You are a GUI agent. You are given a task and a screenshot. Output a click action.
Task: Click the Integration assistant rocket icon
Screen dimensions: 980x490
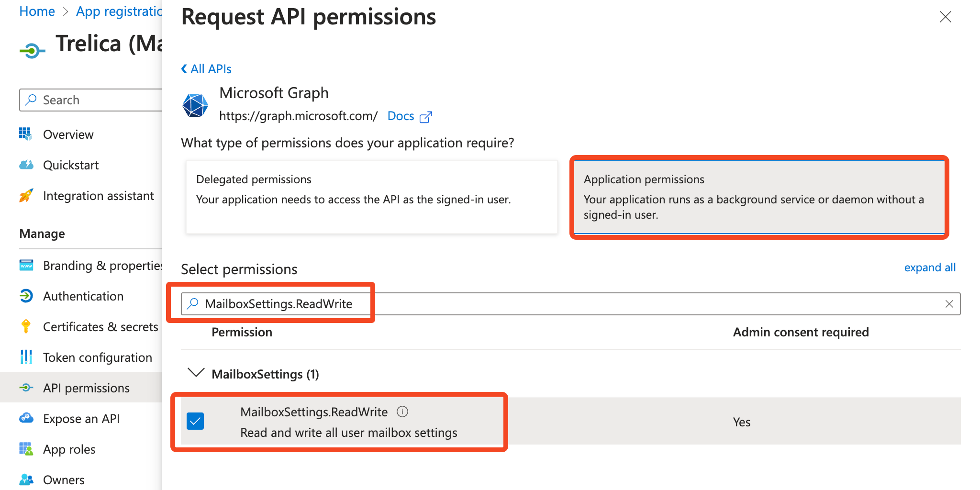(26, 195)
